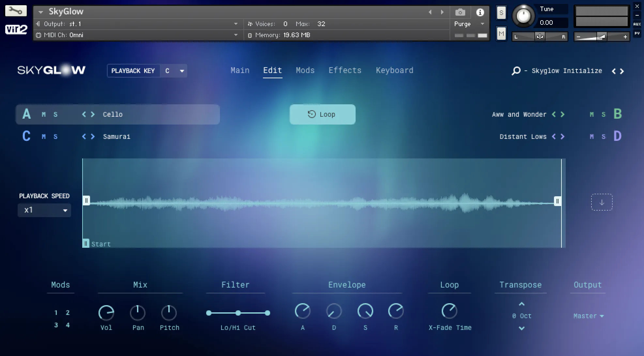Solo layer C Samurai

[x=55, y=137]
